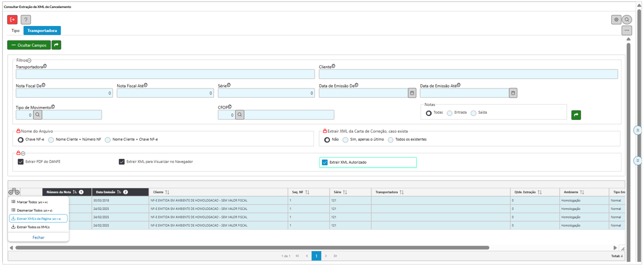644x266 pixels.
Task: Search Tipo de Movimento with magnifier button
Action: [38, 115]
